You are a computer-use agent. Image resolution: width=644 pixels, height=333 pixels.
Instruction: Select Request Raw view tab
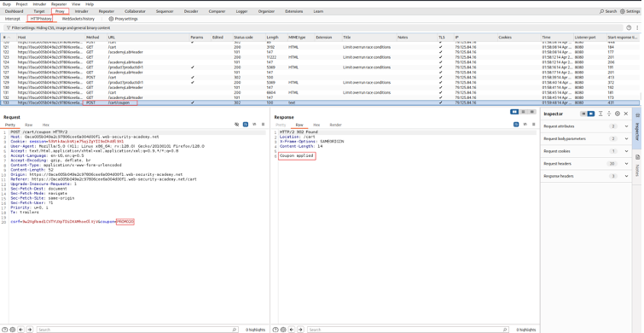28,125
